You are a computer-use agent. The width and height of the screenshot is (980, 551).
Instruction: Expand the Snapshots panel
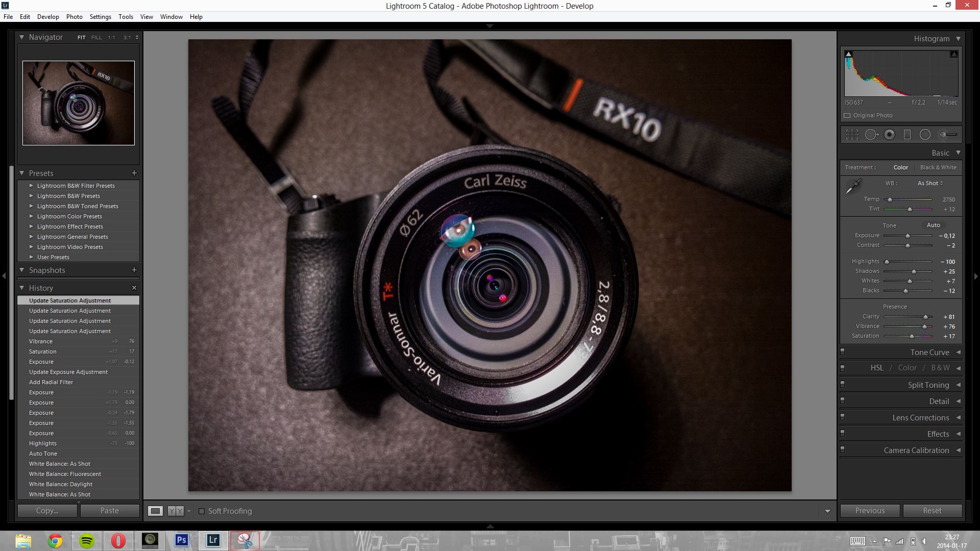tap(21, 270)
